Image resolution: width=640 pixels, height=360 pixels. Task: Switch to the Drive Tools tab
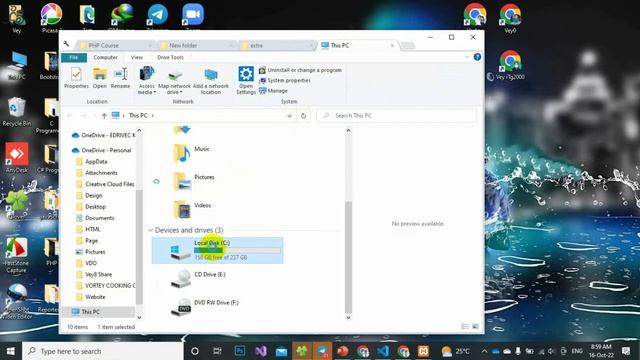170,58
